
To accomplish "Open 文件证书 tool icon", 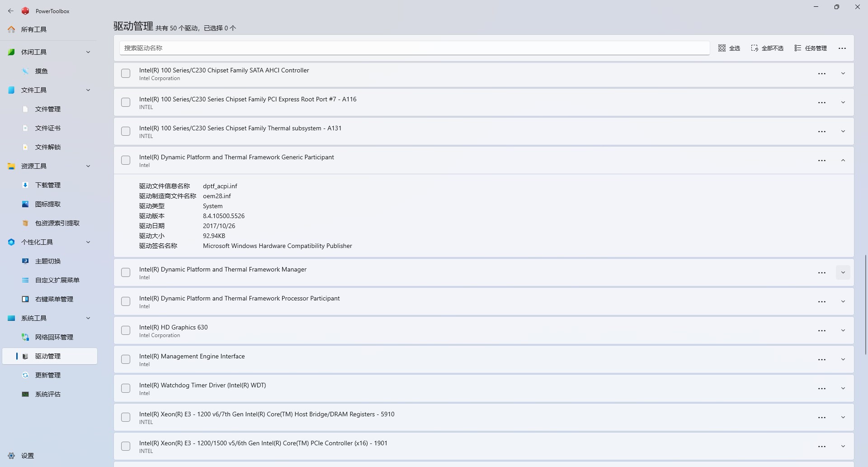I will click(x=25, y=128).
